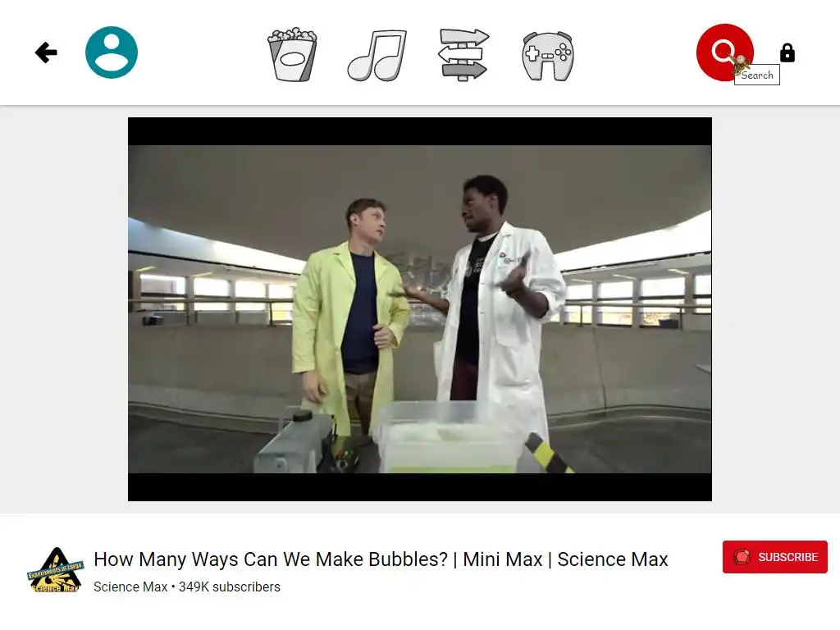Go back using the black arrow
The height and width of the screenshot is (630, 840).
tap(46, 52)
